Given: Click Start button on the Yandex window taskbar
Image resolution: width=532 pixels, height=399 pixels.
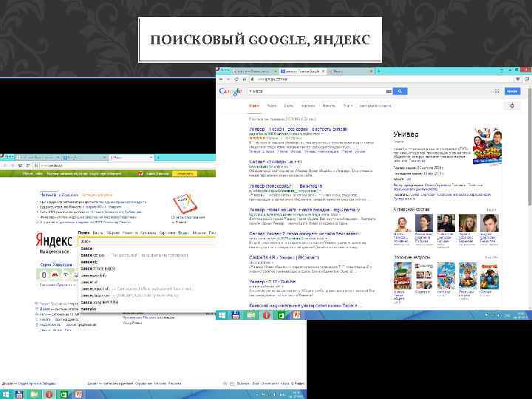Looking at the screenshot, I should pyautogui.click(x=6, y=395).
